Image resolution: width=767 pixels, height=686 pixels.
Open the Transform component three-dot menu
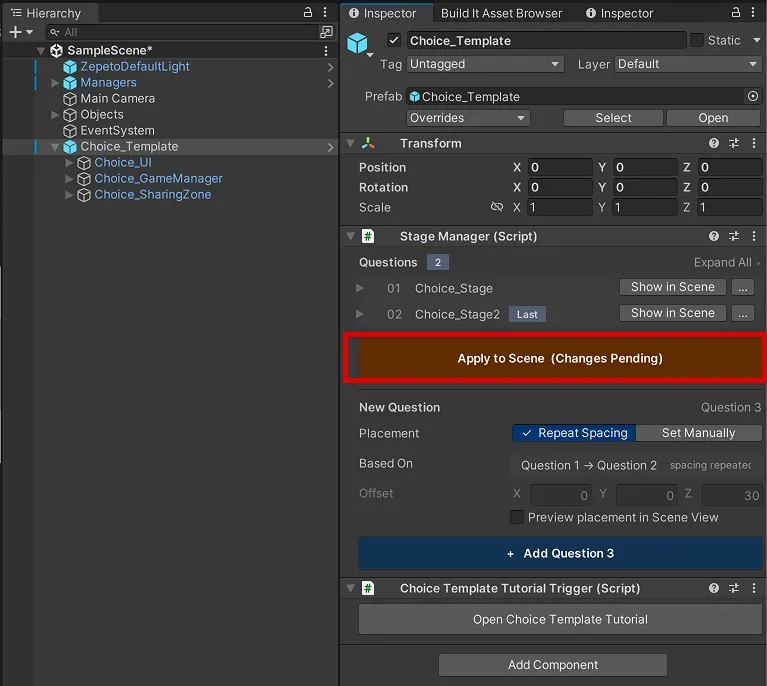pyautogui.click(x=753, y=143)
